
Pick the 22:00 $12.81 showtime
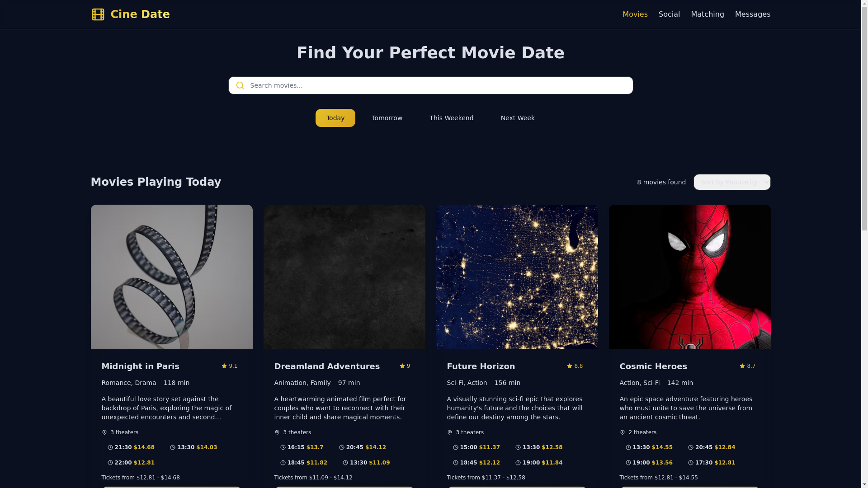131,463
